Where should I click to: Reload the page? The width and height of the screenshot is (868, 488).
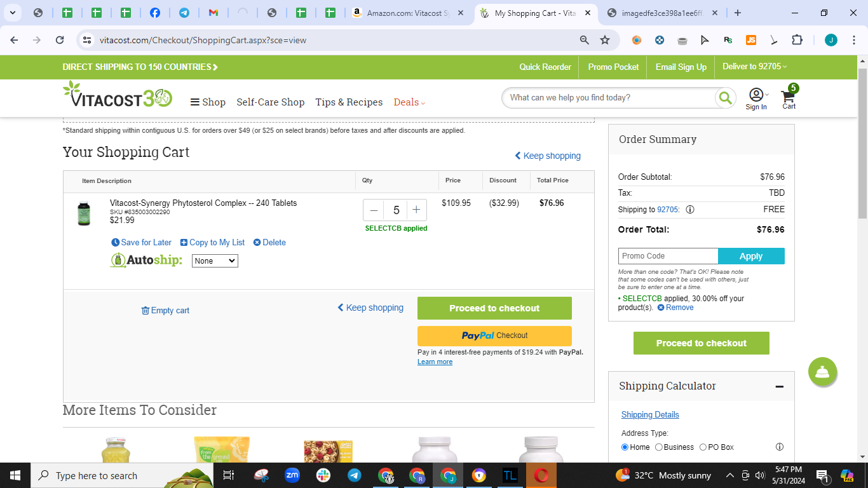click(60, 40)
